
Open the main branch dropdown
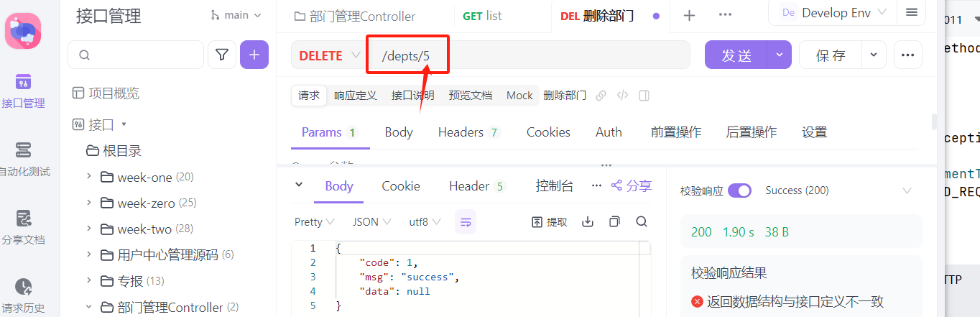tap(236, 15)
